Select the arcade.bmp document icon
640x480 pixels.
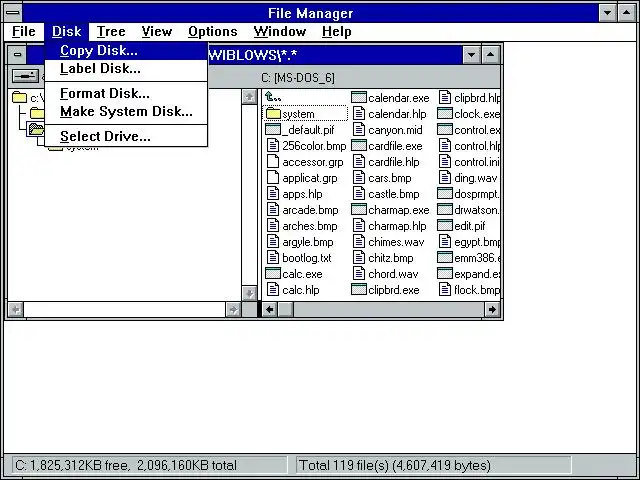(x=273, y=210)
